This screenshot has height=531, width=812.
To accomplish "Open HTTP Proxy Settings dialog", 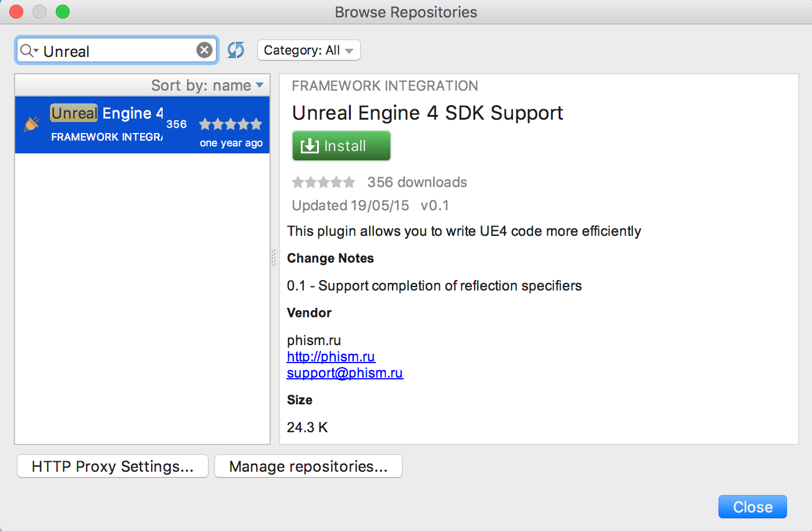I will point(113,466).
